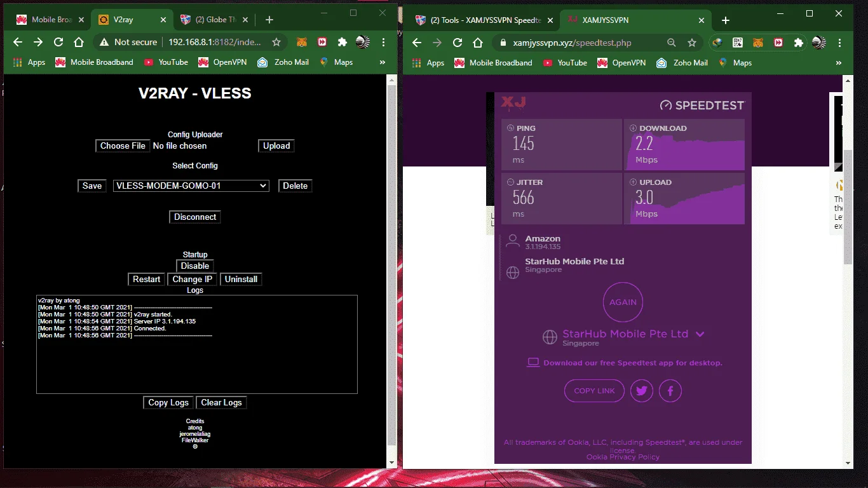
Task: Click Download free Speedtest app link
Action: pyautogui.click(x=625, y=363)
